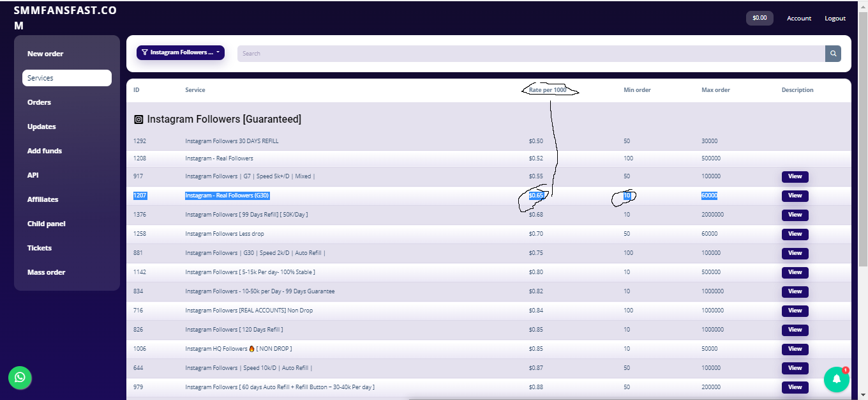The width and height of the screenshot is (868, 400).
Task: Click the Service column header
Action: [195, 90]
